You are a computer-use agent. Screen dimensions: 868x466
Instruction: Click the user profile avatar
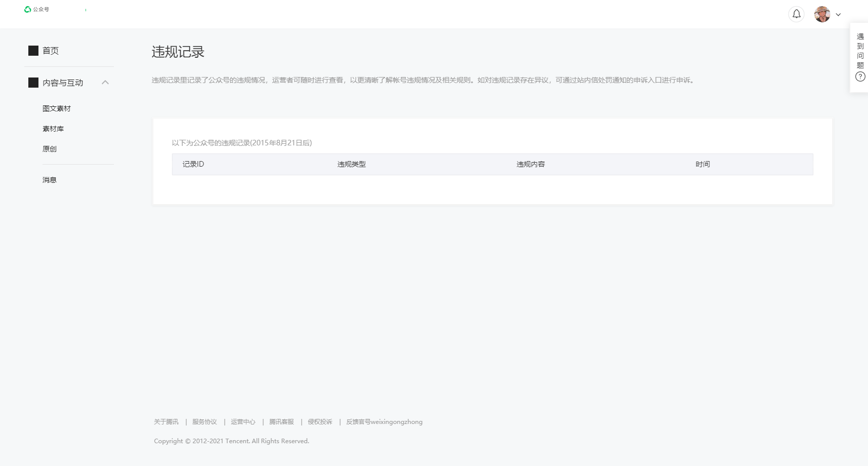coord(822,14)
